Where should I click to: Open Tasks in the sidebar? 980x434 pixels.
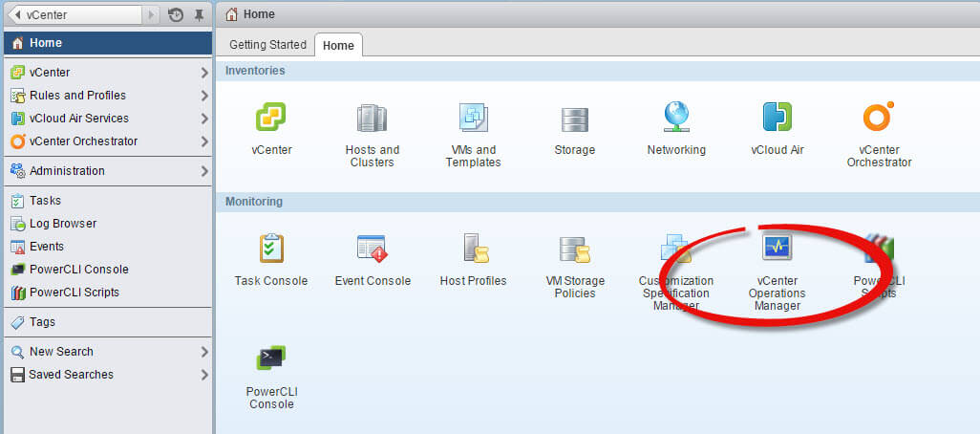click(x=108, y=200)
